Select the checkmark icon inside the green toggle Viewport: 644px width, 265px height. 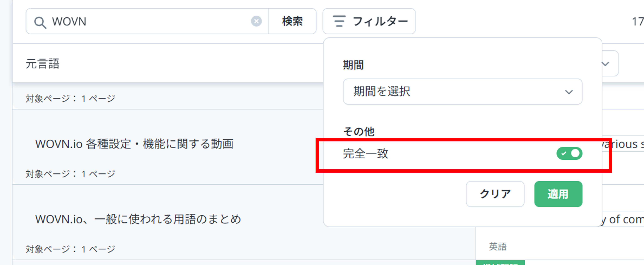click(563, 153)
